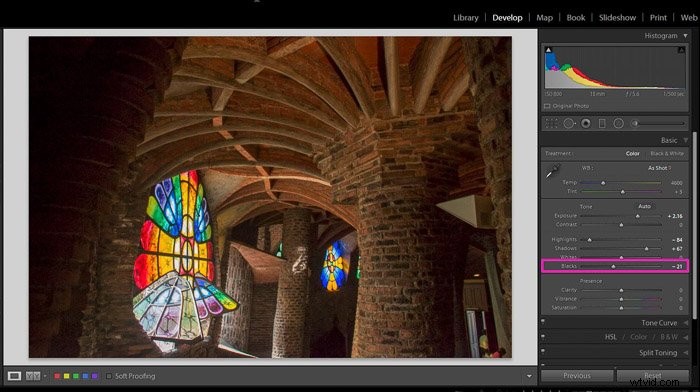
Task: Set Treatment to Color
Action: (x=632, y=154)
